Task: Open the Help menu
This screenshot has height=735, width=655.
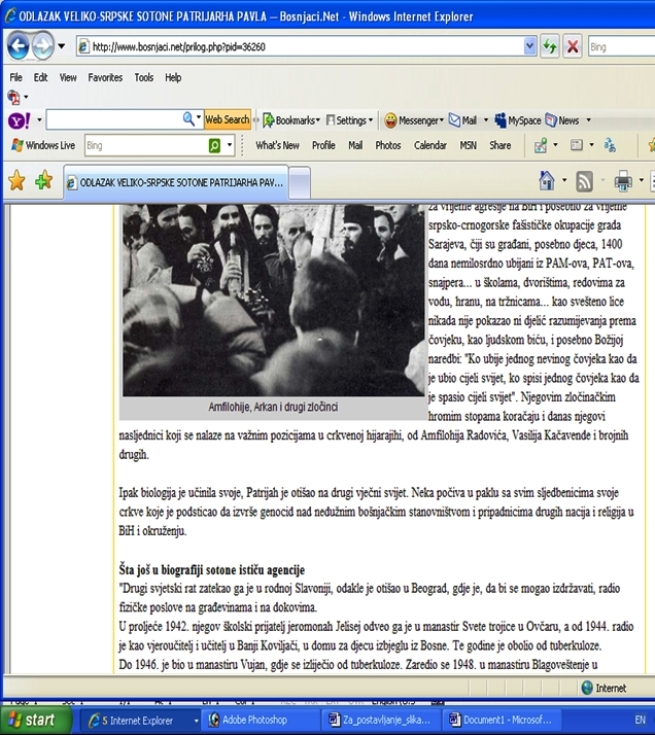Action: click(x=173, y=78)
